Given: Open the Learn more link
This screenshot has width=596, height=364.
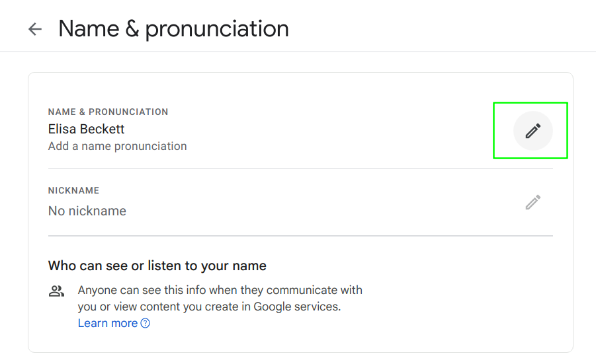Looking at the screenshot, I should pos(108,323).
